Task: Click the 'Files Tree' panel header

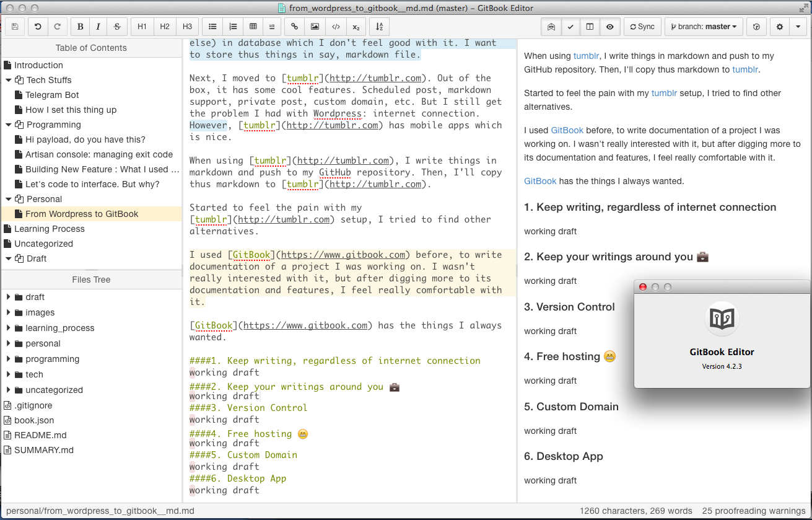Action: [x=91, y=280]
